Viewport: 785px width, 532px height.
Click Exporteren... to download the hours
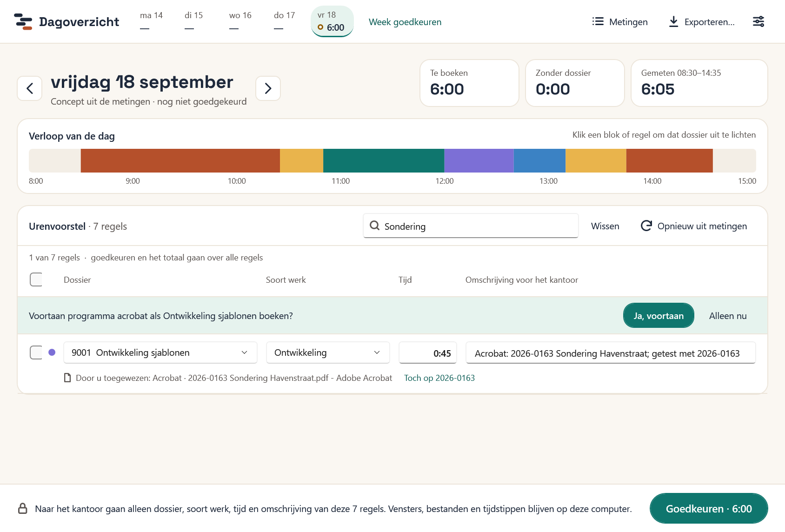(x=702, y=22)
